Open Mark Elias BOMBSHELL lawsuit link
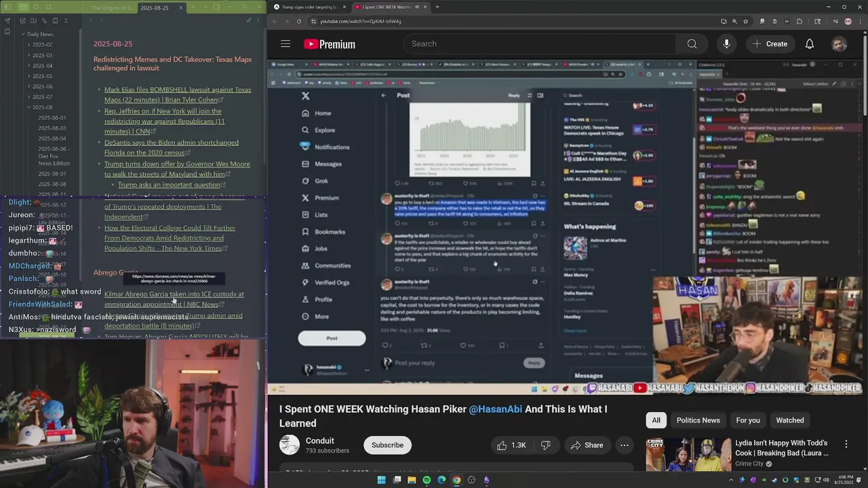This screenshot has height=488, width=868. coord(178,95)
